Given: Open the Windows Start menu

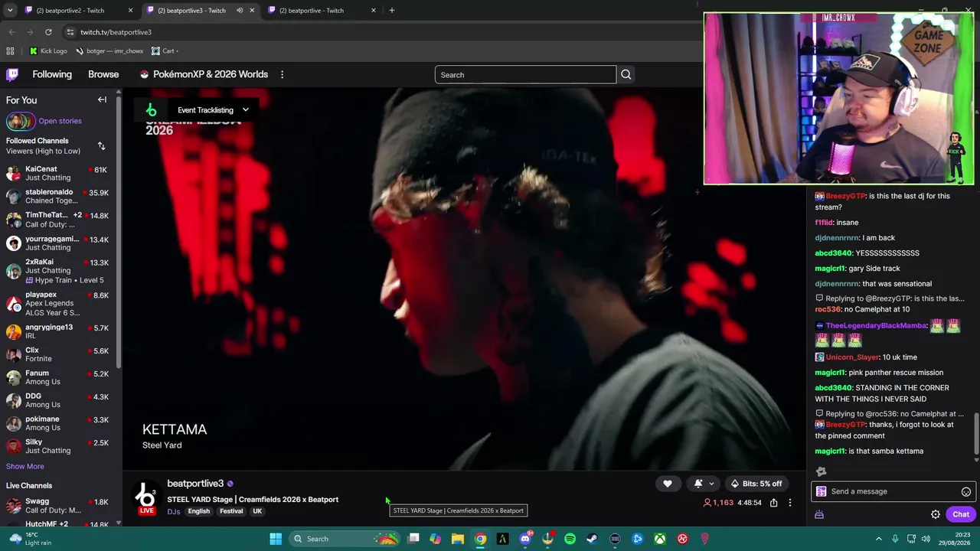Looking at the screenshot, I should [276, 539].
